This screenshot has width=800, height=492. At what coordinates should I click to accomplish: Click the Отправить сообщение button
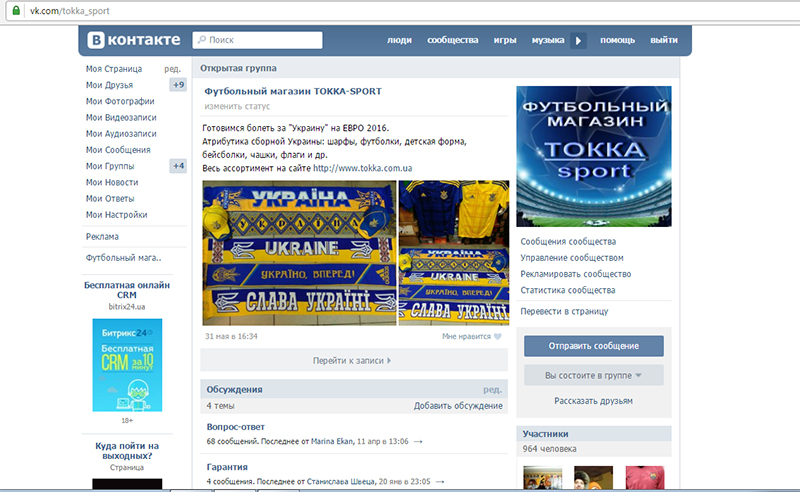tap(594, 346)
